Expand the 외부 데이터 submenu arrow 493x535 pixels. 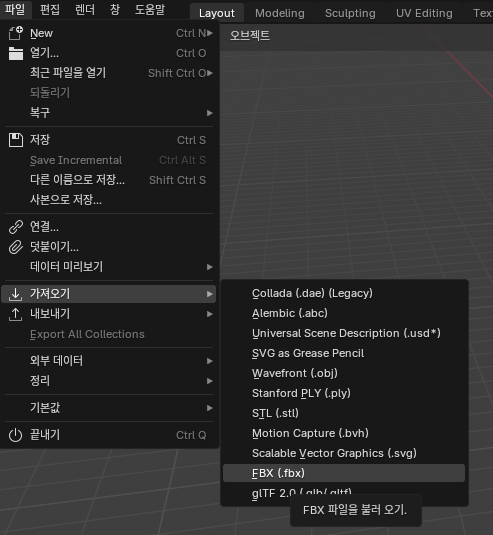pyautogui.click(x=210, y=361)
